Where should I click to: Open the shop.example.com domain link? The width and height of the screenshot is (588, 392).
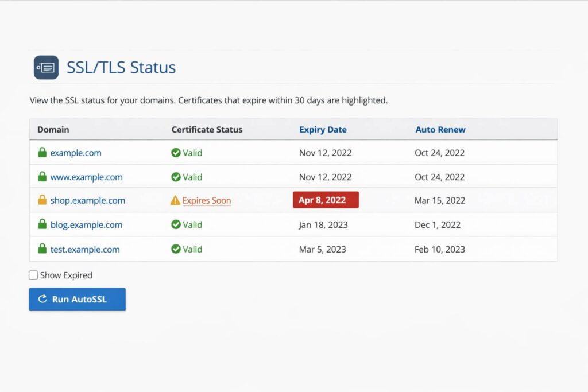coord(88,201)
